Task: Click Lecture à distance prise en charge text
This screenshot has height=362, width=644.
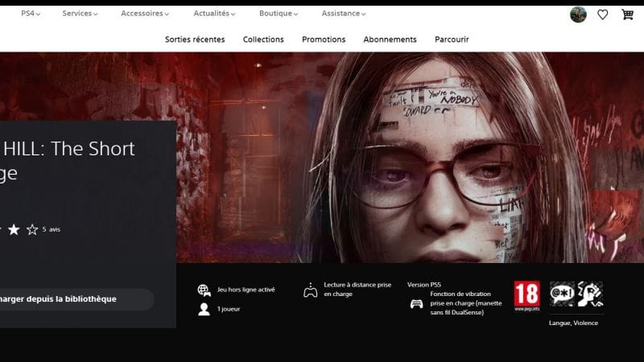Action: [357, 290]
